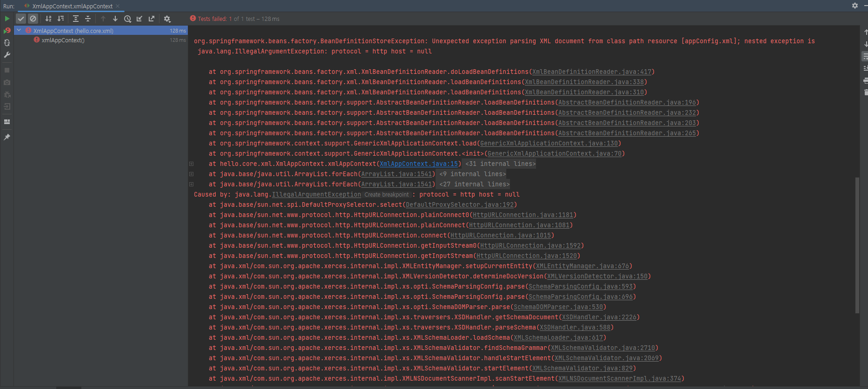Expand fold beside first ArrayList.forEach line
Screen dimensions: 868x389
(191, 174)
